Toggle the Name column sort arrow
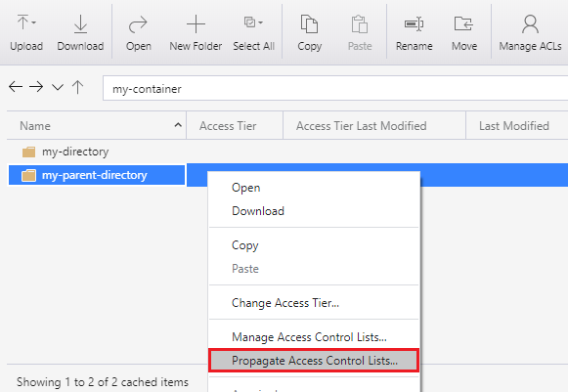The height and width of the screenshot is (392, 568). pyautogui.click(x=178, y=125)
